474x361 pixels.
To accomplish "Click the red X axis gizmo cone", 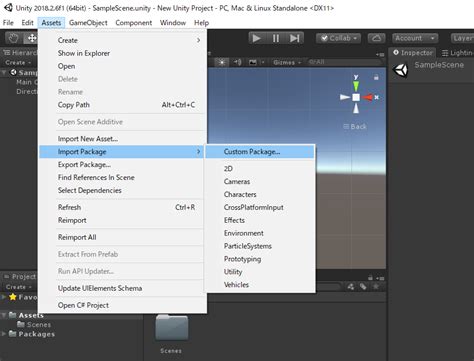I will [367, 97].
